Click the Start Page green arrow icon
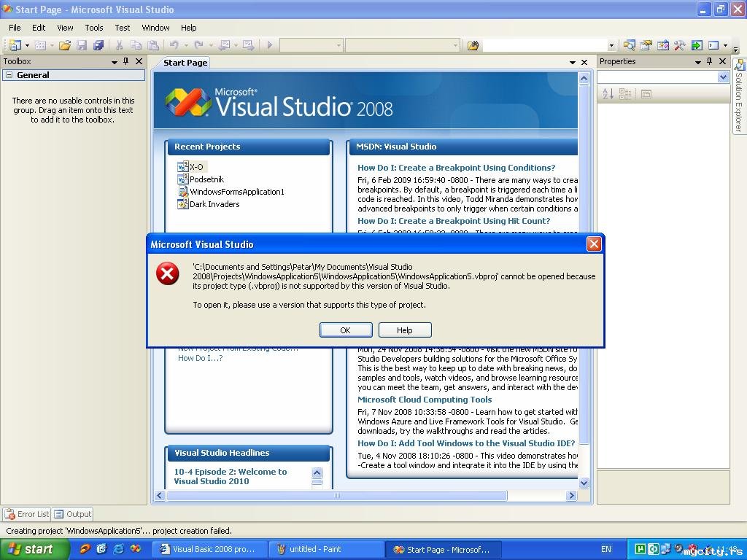The height and width of the screenshot is (560, 747). click(x=697, y=45)
